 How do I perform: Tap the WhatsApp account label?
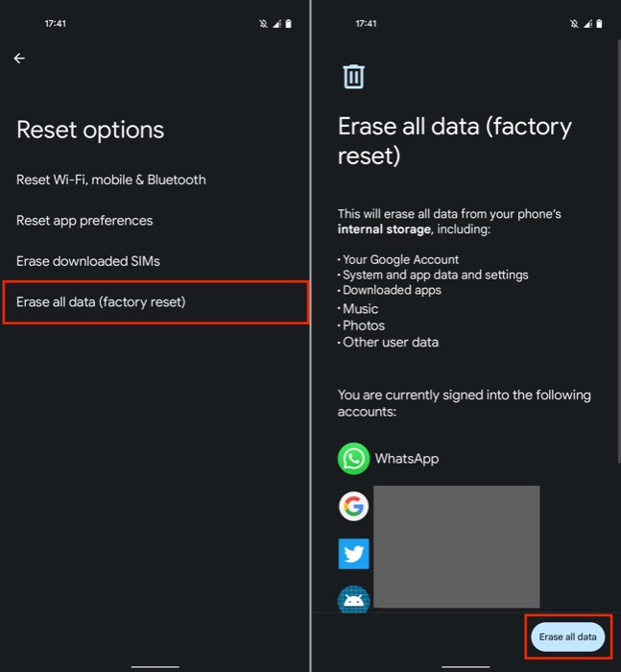407,459
